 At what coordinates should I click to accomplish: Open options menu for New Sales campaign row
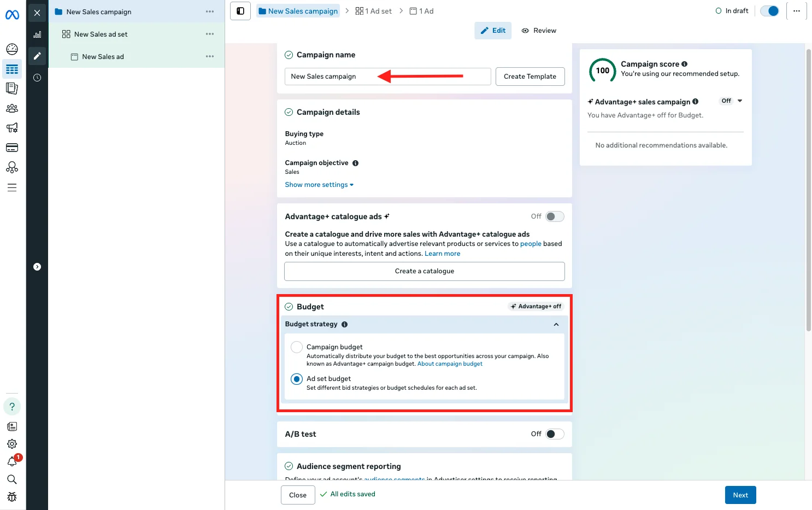point(210,11)
